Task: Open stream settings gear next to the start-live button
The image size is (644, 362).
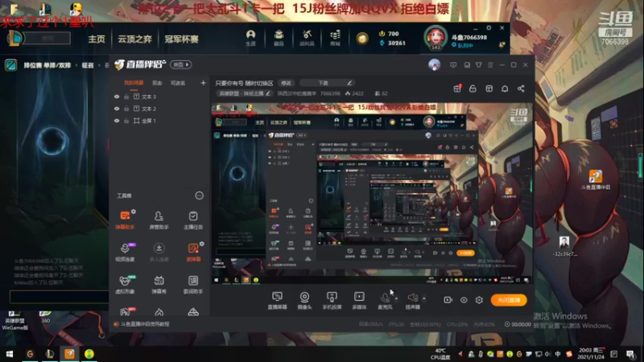Action: [479, 300]
